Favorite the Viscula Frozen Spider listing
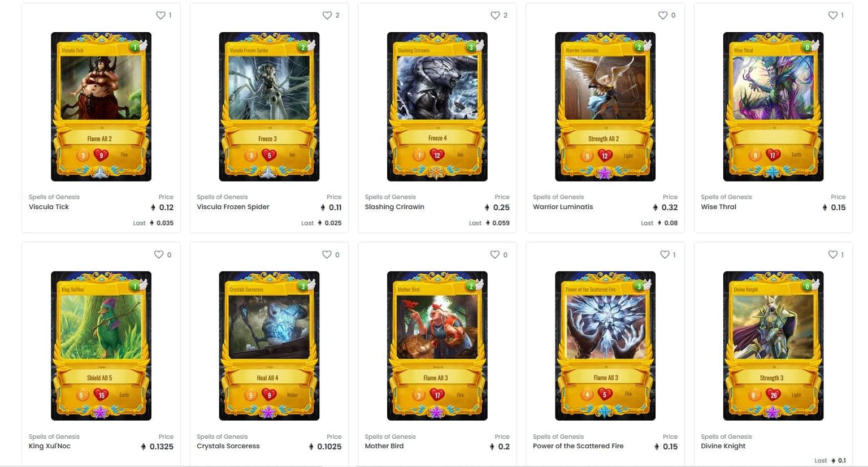868x467 pixels. tap(327, 15)
